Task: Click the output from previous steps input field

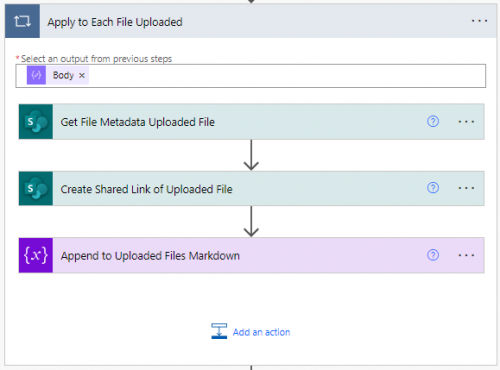Action: pyautogui.click(x=251, y=76)
